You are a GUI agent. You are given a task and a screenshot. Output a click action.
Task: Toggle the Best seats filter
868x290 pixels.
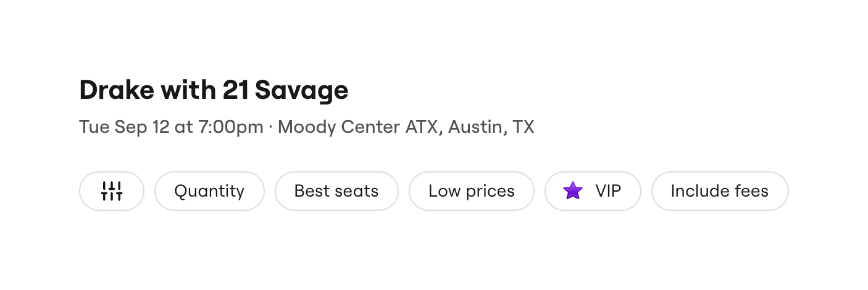click(x=336, y=191)
